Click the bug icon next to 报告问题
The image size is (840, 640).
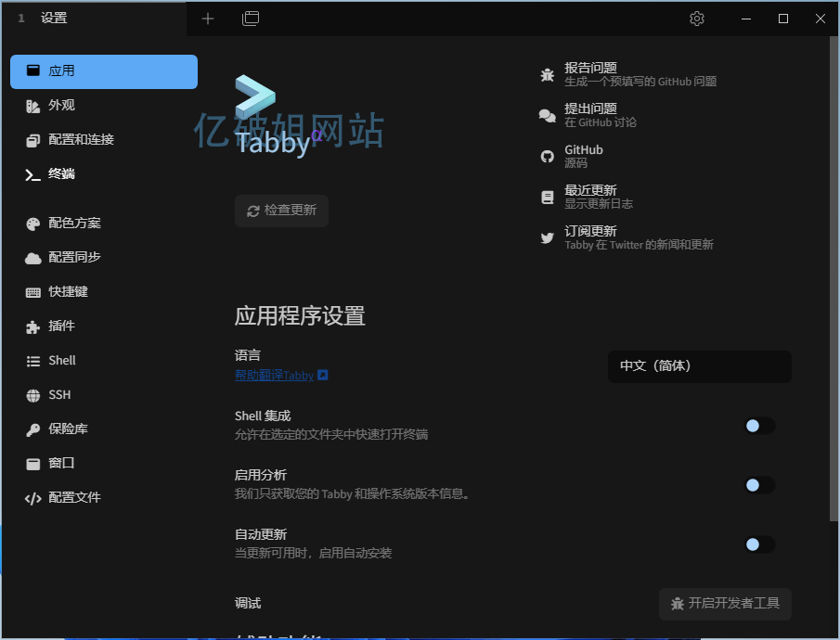pyautogui.click(x=547, y=75)
